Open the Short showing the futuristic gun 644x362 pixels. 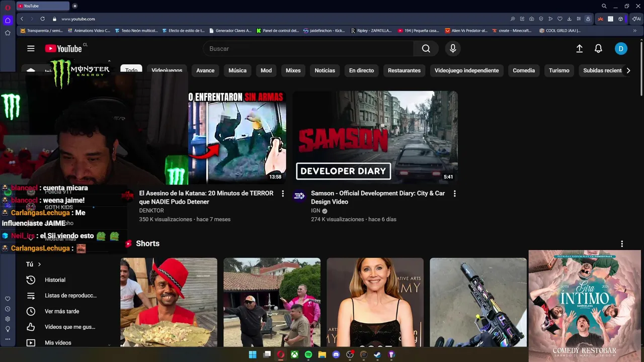(478, 302)
